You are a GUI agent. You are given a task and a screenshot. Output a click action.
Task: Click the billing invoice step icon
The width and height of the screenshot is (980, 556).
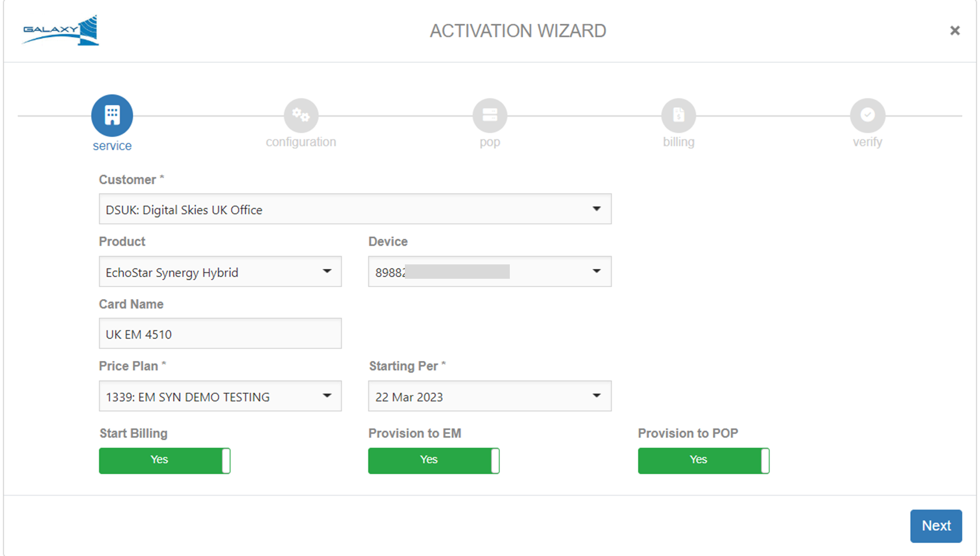click(678, 115)
